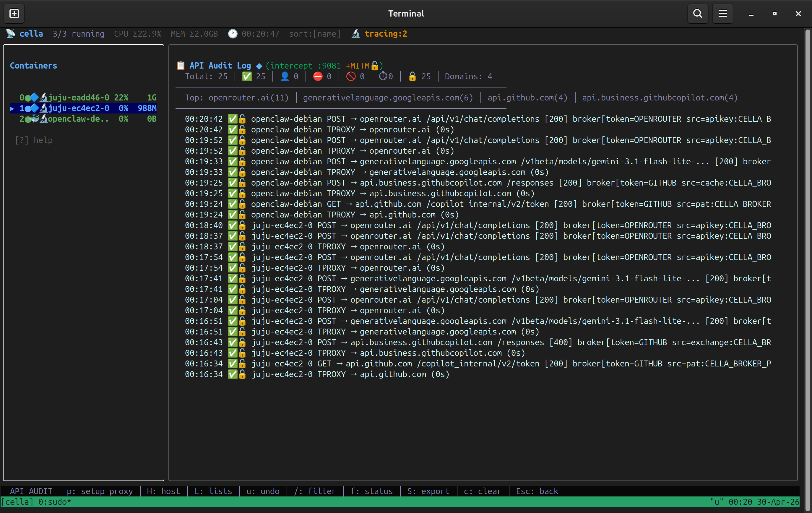Click 'S: export' shortcut
Screen dimensions: 812x513
point(428,491)
